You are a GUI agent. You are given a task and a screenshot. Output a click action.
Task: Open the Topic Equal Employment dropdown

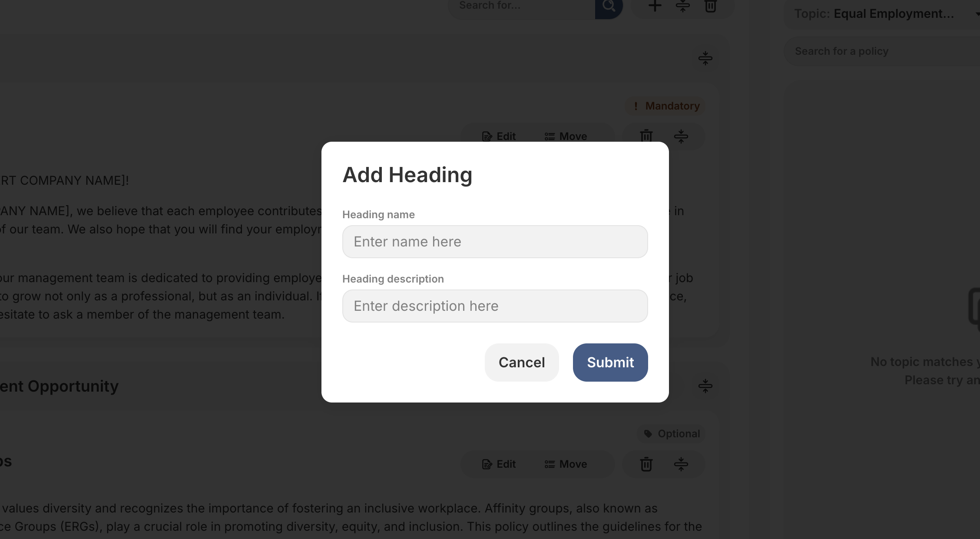coord(882,14)
